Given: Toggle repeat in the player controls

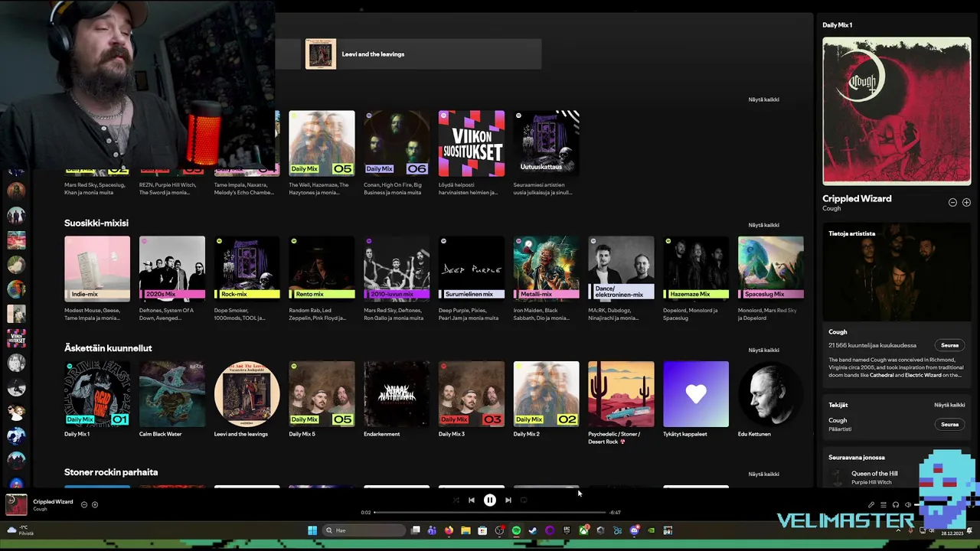Looking at the screenshot, I should tap(524, 500).
